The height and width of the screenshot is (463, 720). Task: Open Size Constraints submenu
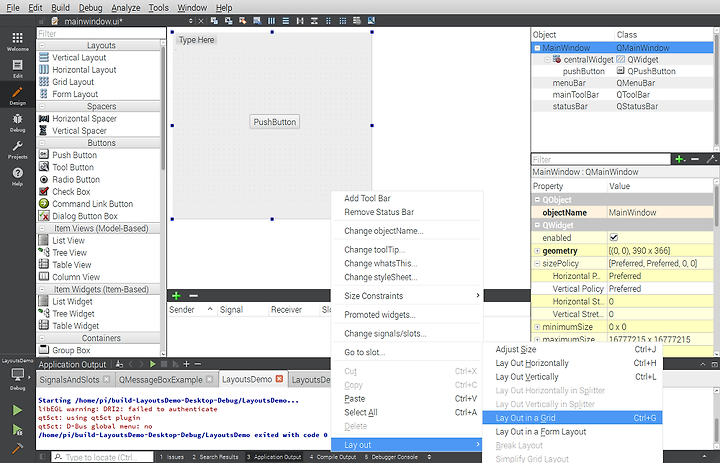coord(407,296)
